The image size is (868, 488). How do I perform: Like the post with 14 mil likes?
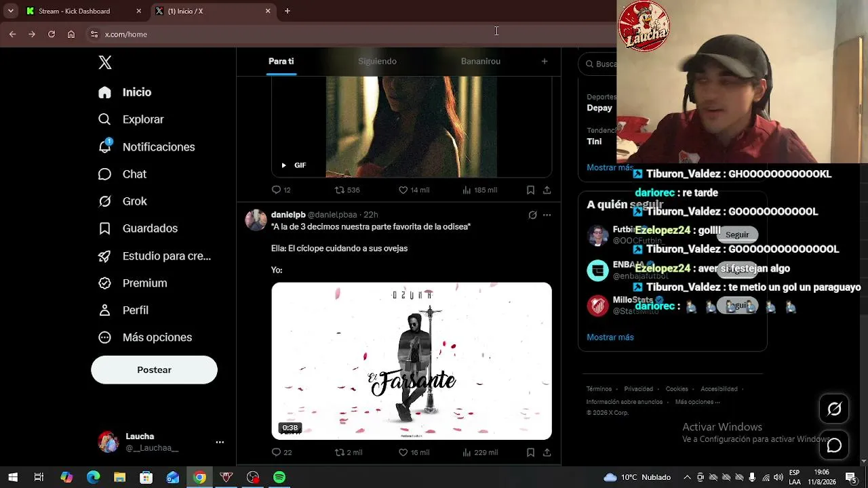pos(414,190)
